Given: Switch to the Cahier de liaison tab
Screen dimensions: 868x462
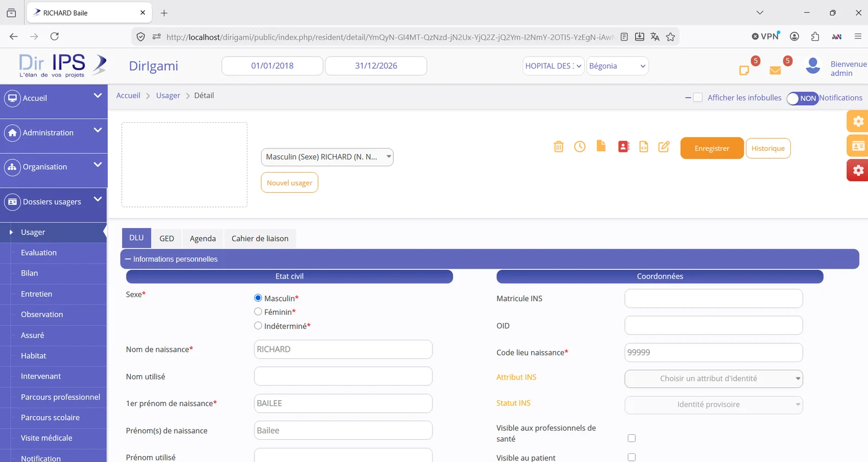Looking at the screenshot, I should (x=260, y=238).
